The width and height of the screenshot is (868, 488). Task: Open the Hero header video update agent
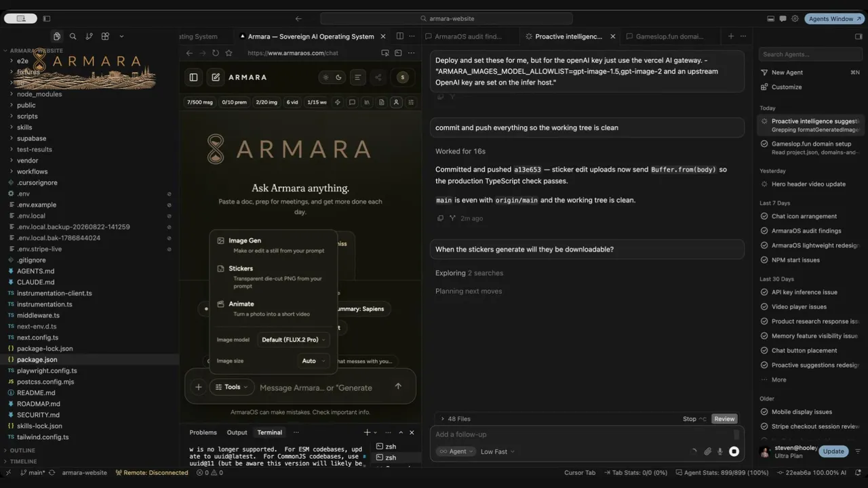point(810,184)
